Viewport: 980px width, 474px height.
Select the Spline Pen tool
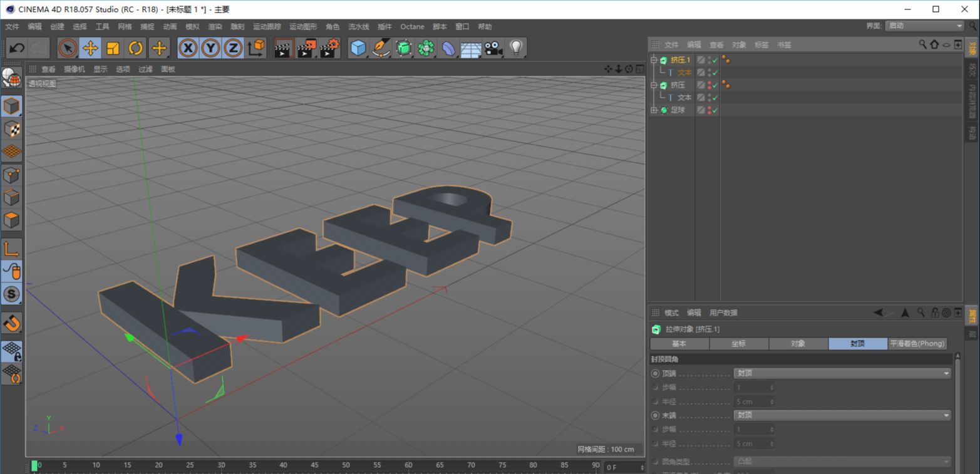[381, 48]
